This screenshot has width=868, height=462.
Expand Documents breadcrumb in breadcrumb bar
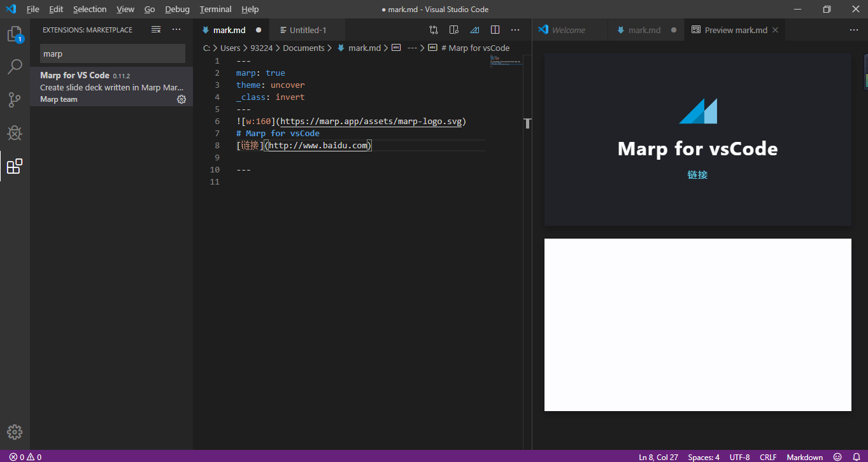pyautogui.click(x=304, y=47)
